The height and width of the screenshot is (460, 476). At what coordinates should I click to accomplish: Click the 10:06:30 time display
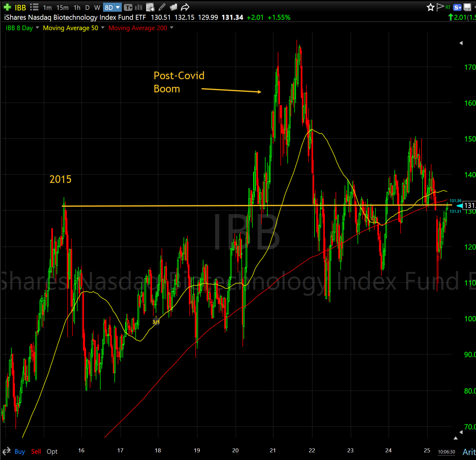tap(446, 452)
